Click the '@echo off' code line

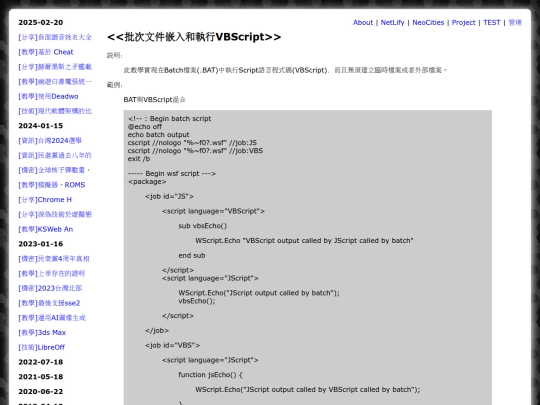145,127
